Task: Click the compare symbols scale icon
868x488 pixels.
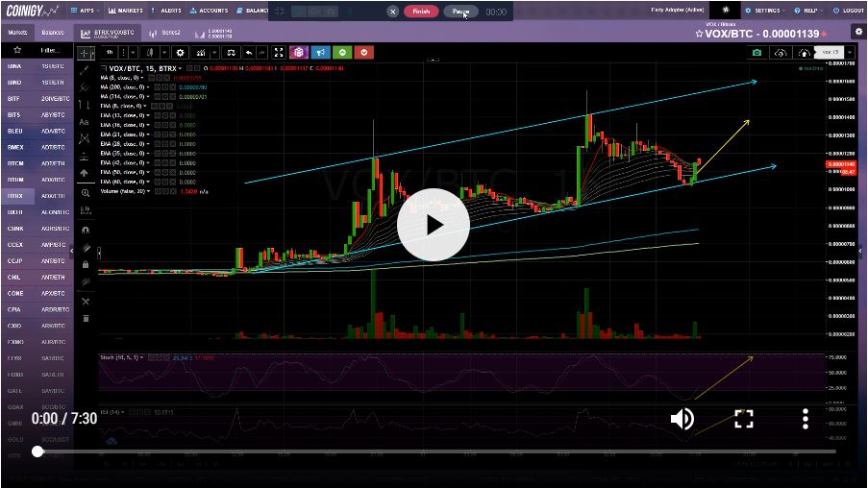Action: coord(231,53)
